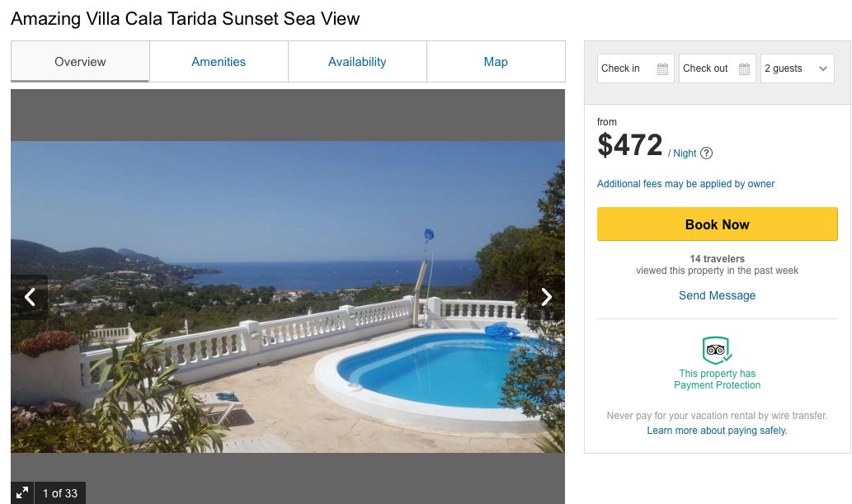Expand the 2 guests dropdown
Screen dimensions: 852x504
coord(797,68)
